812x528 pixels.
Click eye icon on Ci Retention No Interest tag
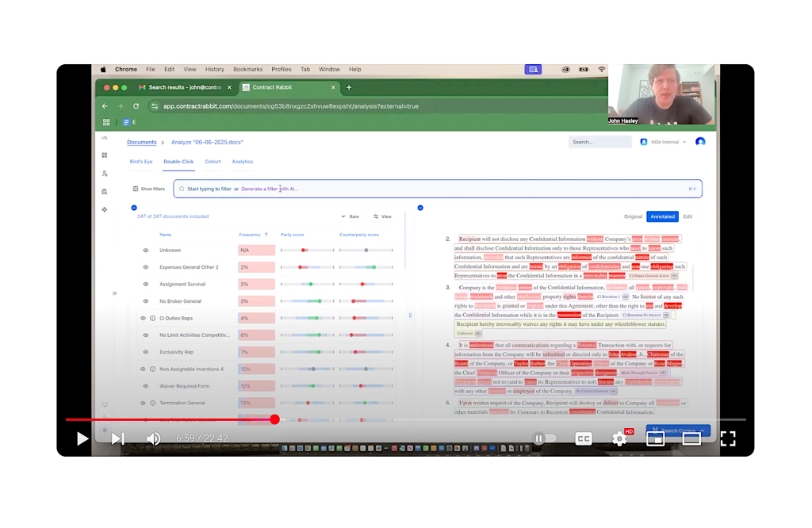(666, 315)
